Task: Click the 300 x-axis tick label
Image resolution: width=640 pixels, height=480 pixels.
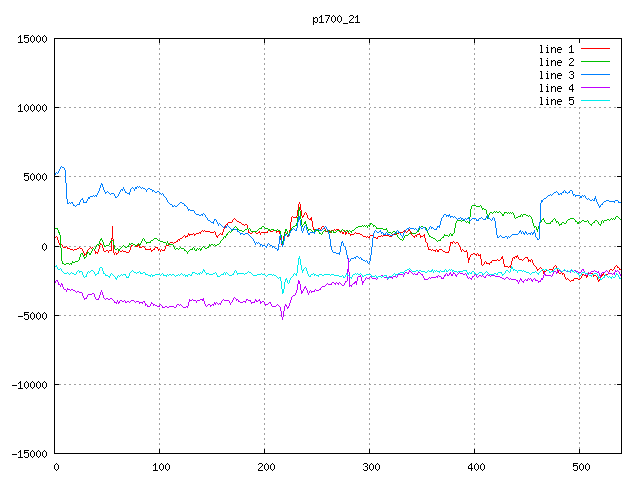Action: coord(370,466)
